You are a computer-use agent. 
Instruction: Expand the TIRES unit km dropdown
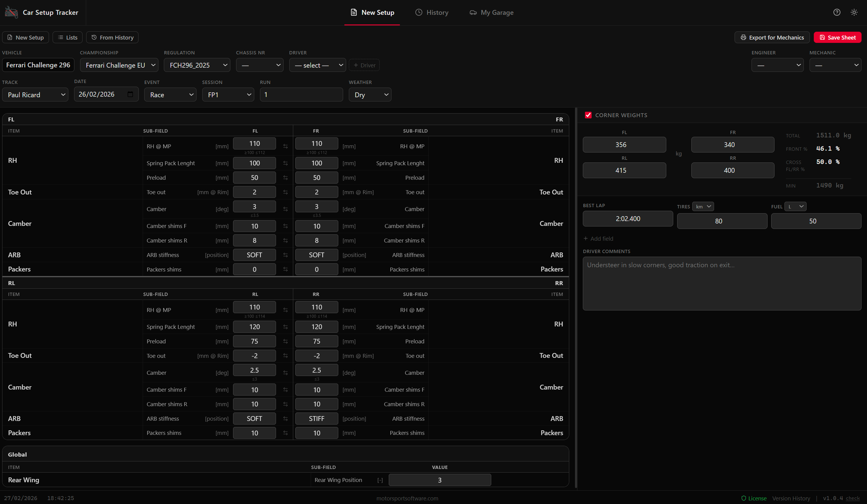coord(703,206)
